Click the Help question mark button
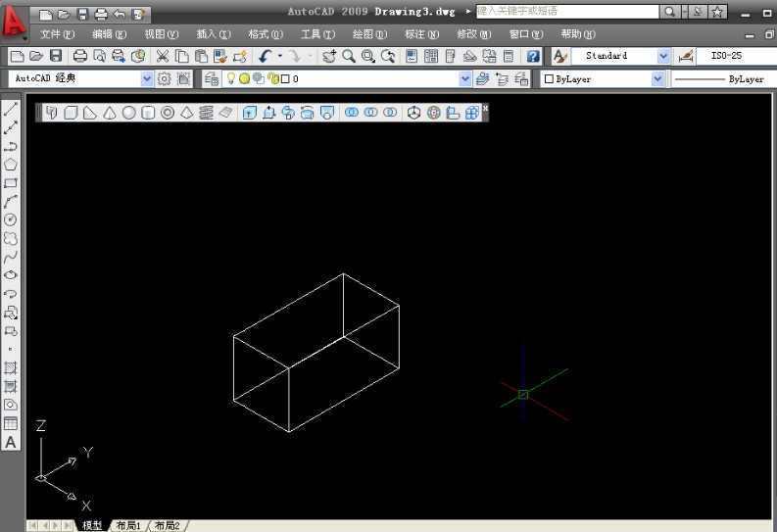The width and height of the screenshot is (777, 532). pyautogui.click(x=533, y=56)
